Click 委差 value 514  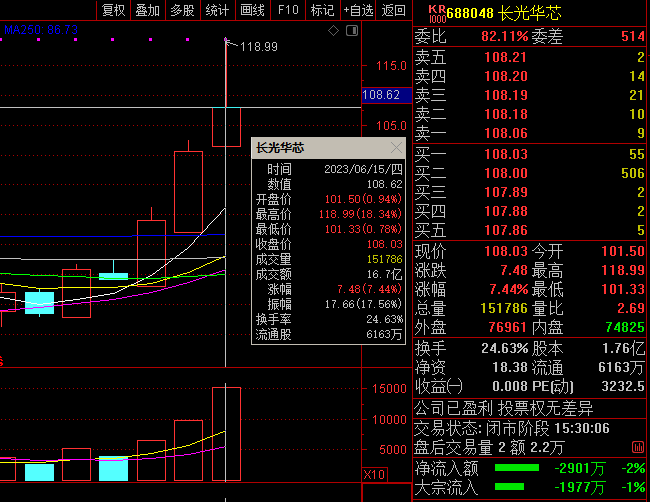[x=633, y=36]
